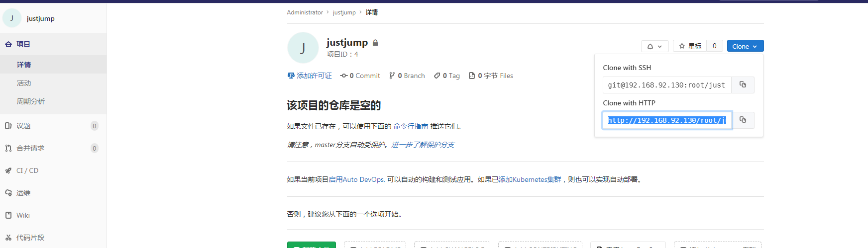Click the 星标 star button
The width and height of the screenshot is (868, 248).
click(x=690, y=46)
